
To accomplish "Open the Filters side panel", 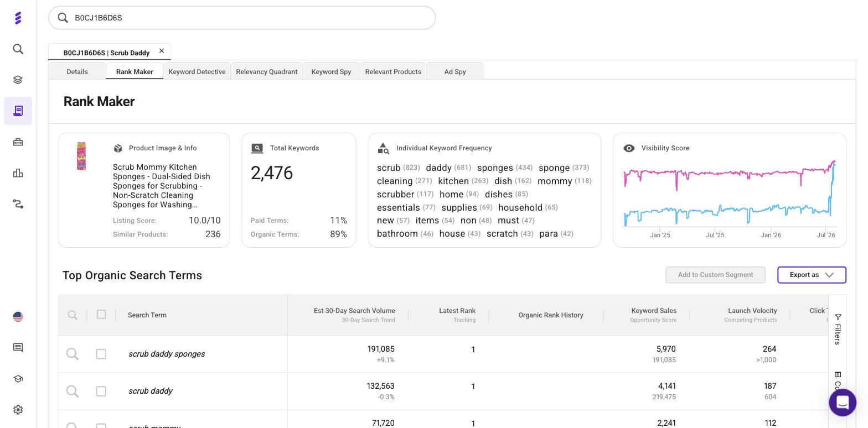I will [838, 330].
